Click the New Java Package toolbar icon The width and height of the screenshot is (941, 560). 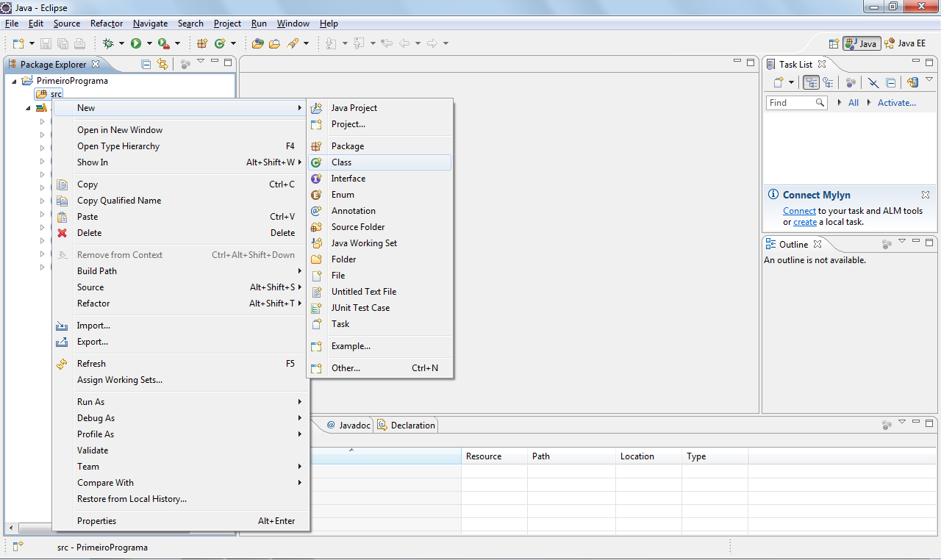pos(202,43)
